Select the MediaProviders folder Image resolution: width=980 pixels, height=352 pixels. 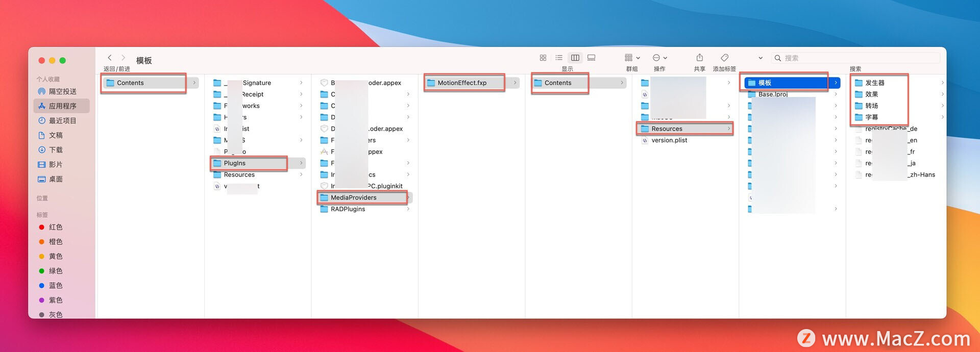pyautogui.click(x=364, y=197)
